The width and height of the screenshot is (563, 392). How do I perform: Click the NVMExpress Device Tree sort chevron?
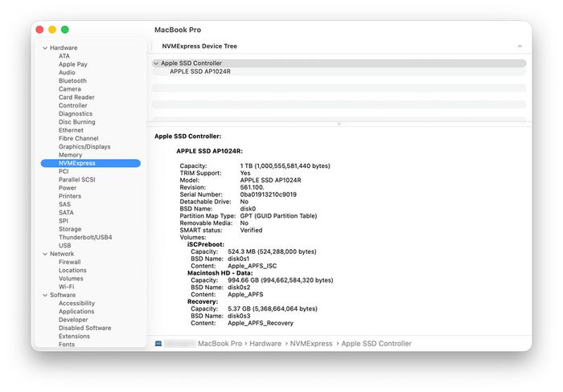[x=520, y=47]
